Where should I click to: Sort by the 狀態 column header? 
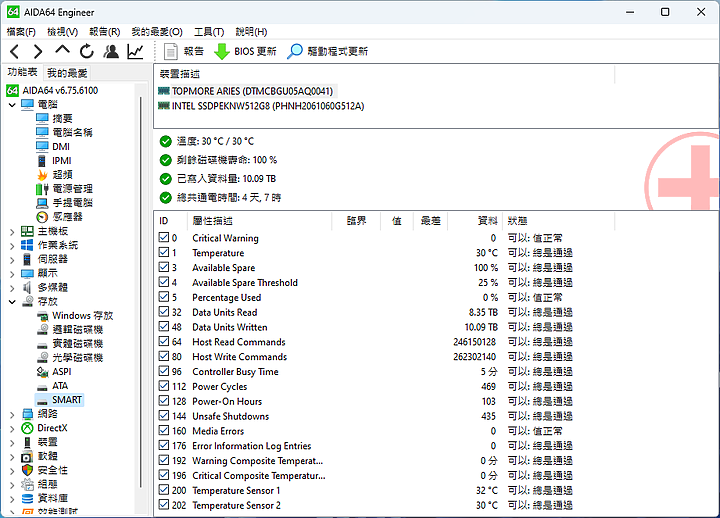pyautogui.click(x=558, y=221)
